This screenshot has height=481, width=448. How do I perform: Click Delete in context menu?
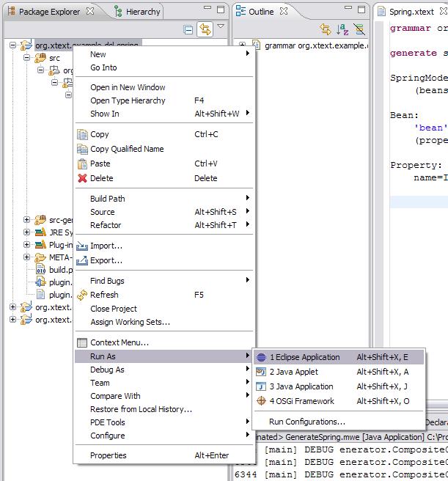[164, 178]
